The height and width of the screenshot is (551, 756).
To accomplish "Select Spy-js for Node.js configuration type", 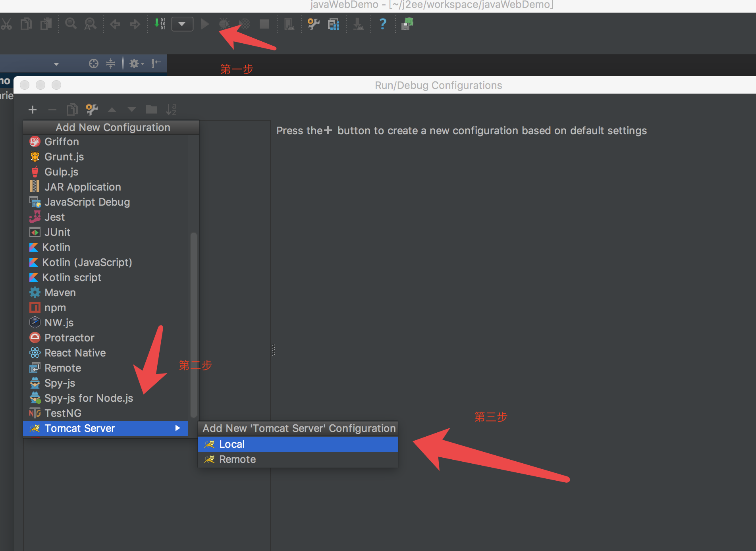I will pyautogui.click(x=106, y=398).
